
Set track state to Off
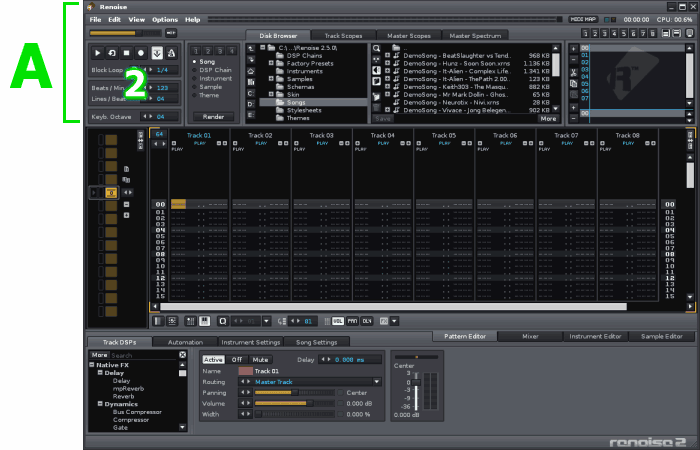click(x=237, y=360)
